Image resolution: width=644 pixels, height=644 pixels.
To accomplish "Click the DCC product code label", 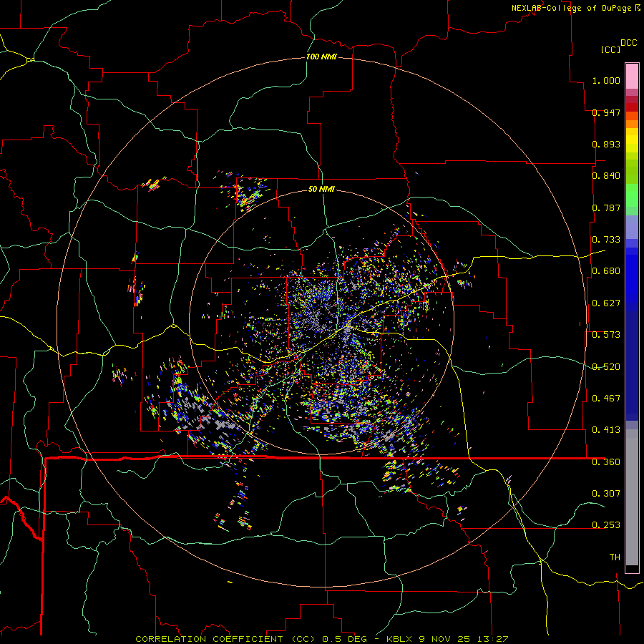I will (628, 43).
